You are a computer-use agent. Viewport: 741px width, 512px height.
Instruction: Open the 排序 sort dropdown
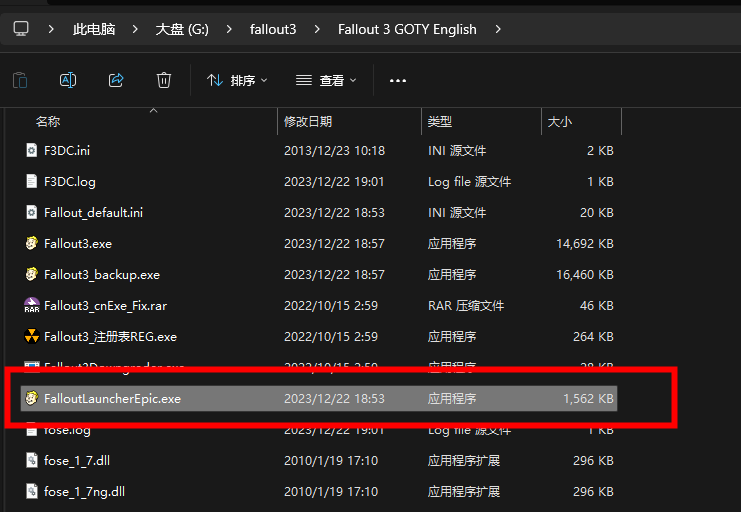pos(237,80)
